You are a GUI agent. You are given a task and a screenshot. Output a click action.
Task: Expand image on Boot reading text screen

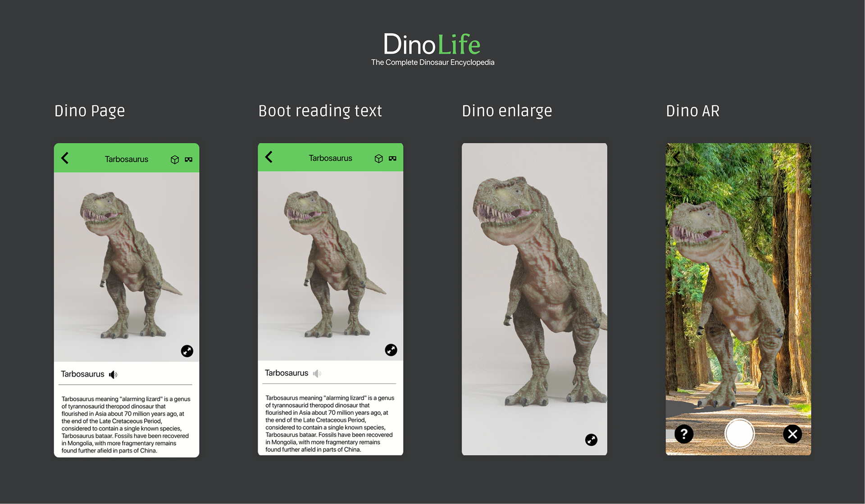pos(391,350)
